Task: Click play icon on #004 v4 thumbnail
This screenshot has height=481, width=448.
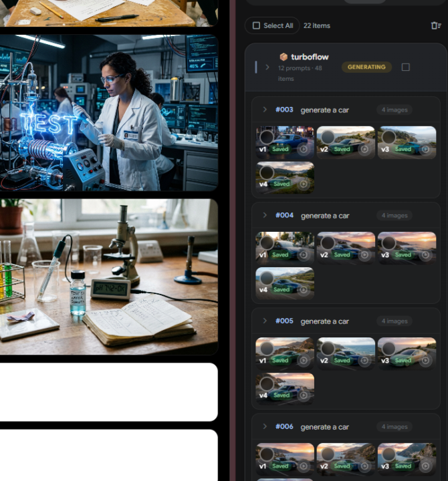Action: coord(304,289)
